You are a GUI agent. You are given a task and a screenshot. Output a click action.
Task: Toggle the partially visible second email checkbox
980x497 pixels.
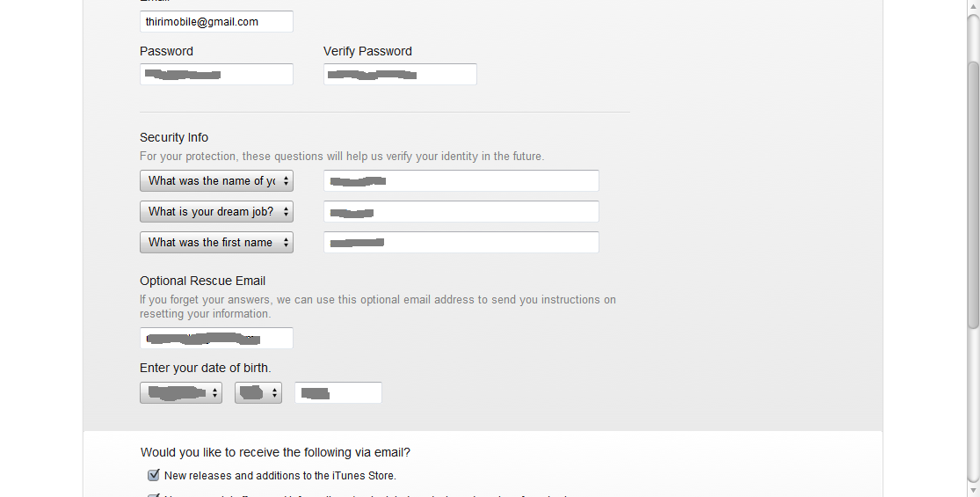[x=154, y=494]
